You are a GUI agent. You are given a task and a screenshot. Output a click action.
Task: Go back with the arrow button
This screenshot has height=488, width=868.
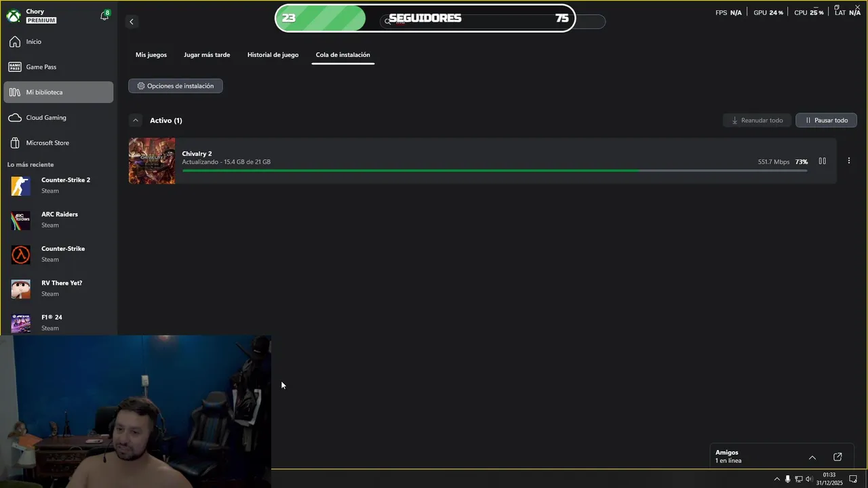click(x=132, y=22)
